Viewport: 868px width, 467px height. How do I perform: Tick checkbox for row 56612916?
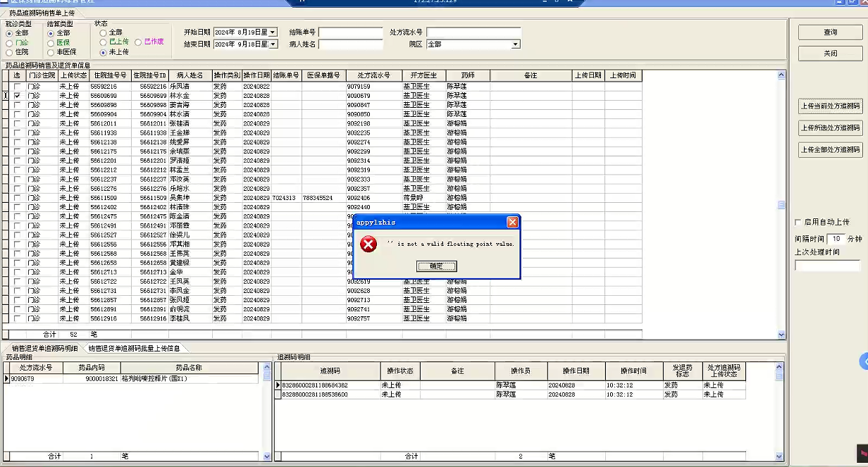[x=18, y=319]
